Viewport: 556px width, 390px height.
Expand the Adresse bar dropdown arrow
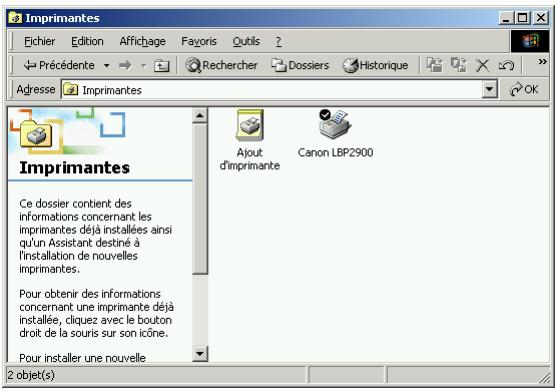[x=490, y=89]
